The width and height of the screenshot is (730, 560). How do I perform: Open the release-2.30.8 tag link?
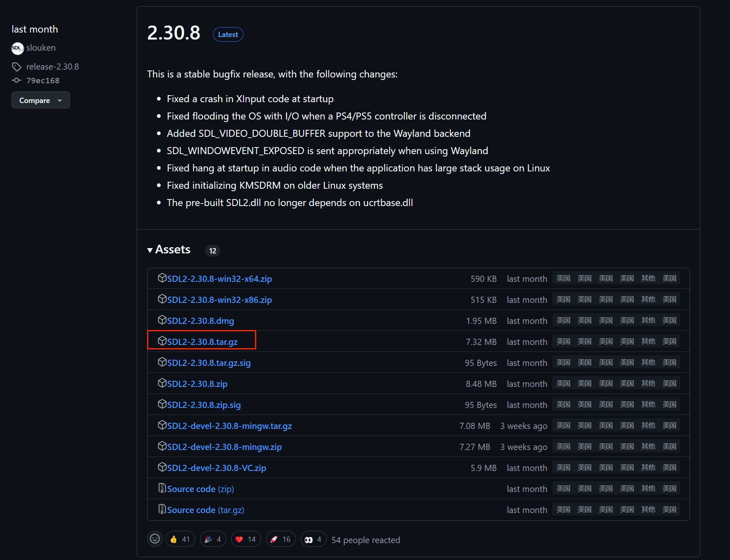click(x=52, y=67)
